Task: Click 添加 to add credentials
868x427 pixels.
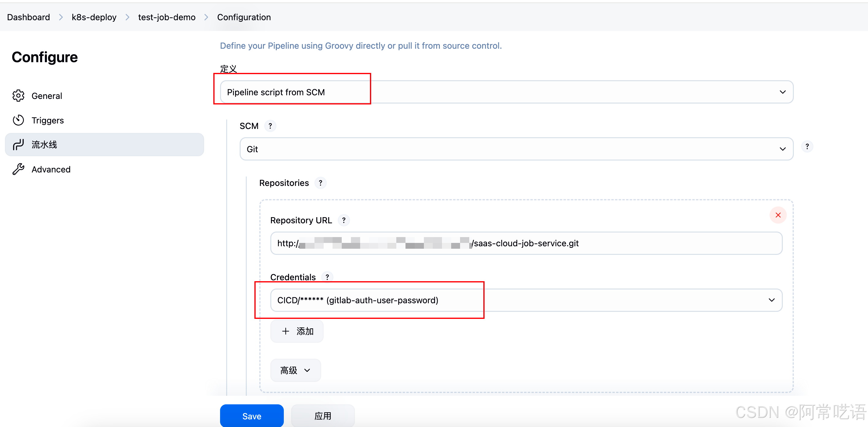Action: (x=297, y=331)
